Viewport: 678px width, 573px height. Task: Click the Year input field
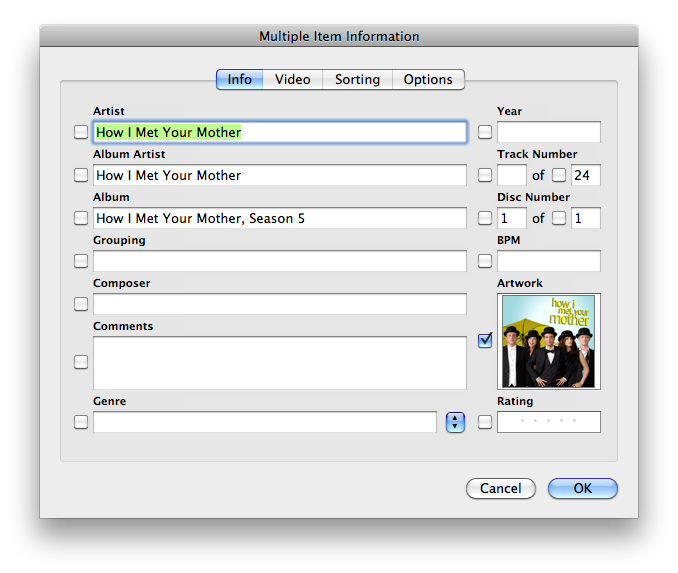click(549, 132)
